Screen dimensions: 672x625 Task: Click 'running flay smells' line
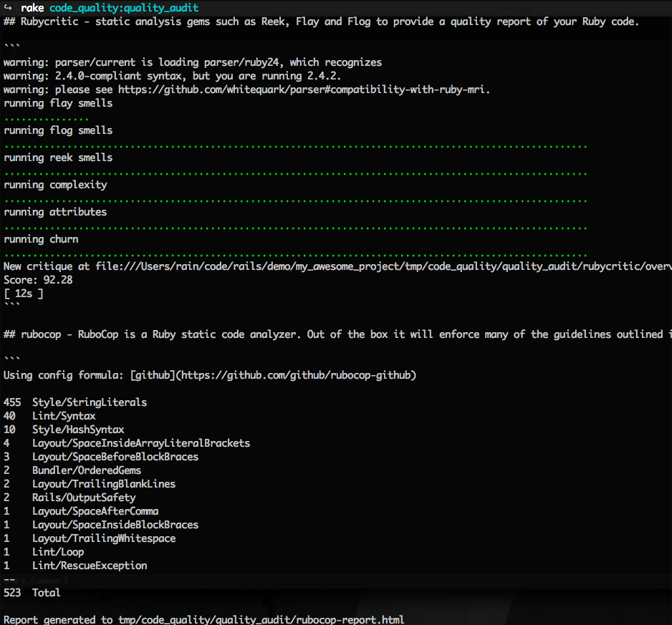58,103
